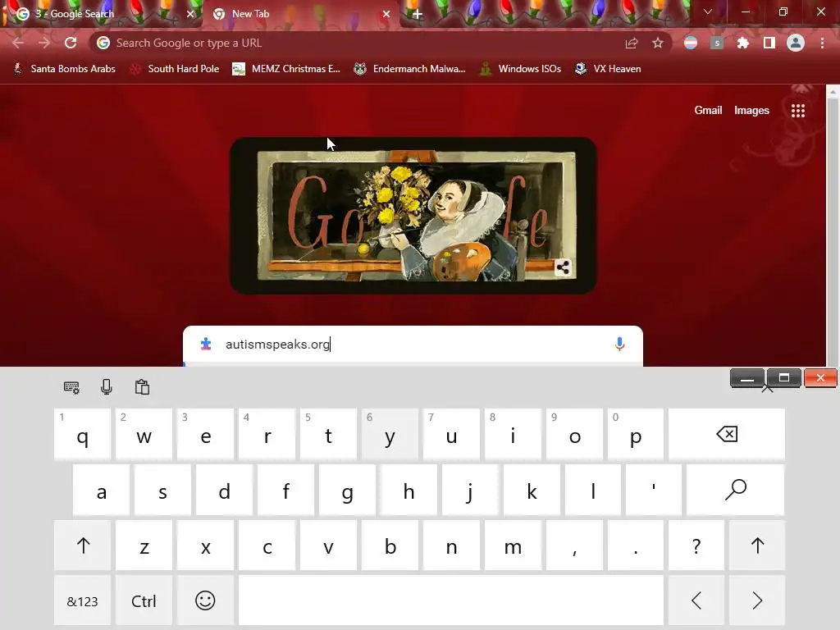This screenshot has height=630, width=840.
Task: Close the '3 - Google Search' tab
Action: click(190, 14)
